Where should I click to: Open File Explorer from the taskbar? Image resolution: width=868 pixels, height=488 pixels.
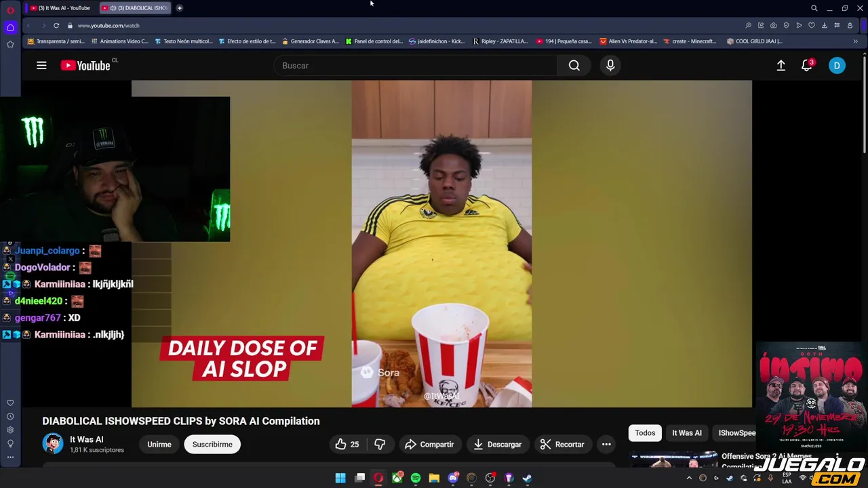coord(434,478)
